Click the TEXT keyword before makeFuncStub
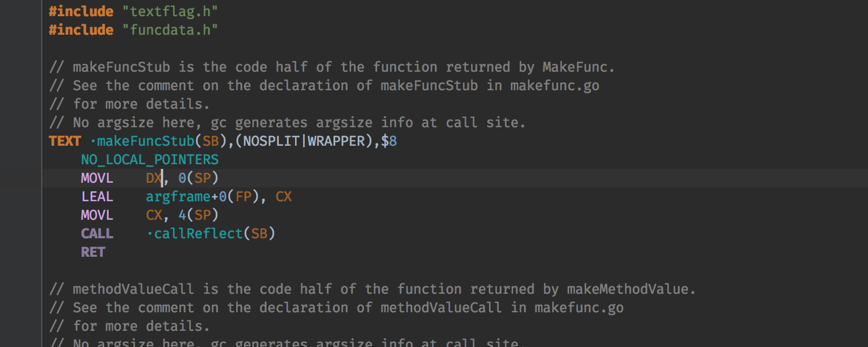868x347 pixels. (x=65, y=141)
